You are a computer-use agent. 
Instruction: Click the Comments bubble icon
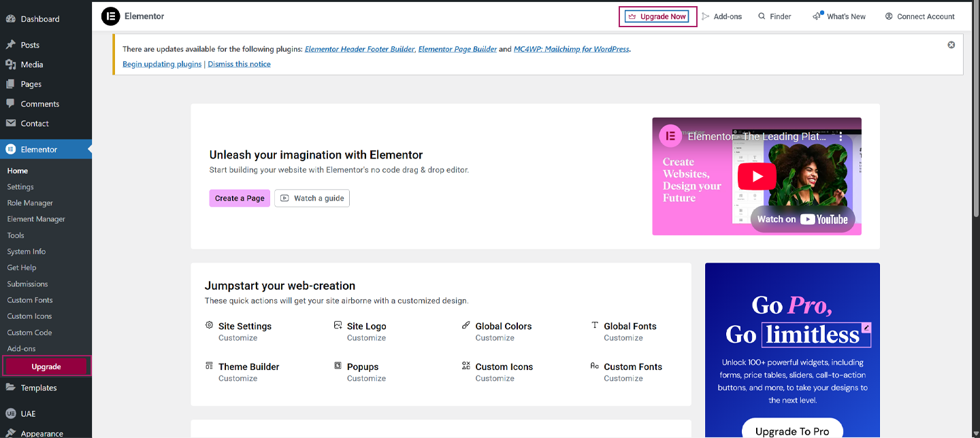pos(11,104)
